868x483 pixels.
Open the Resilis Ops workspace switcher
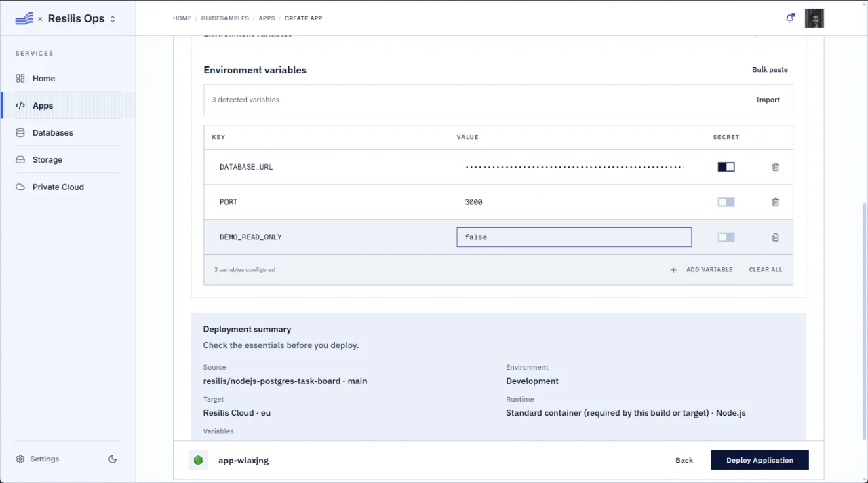81,18
